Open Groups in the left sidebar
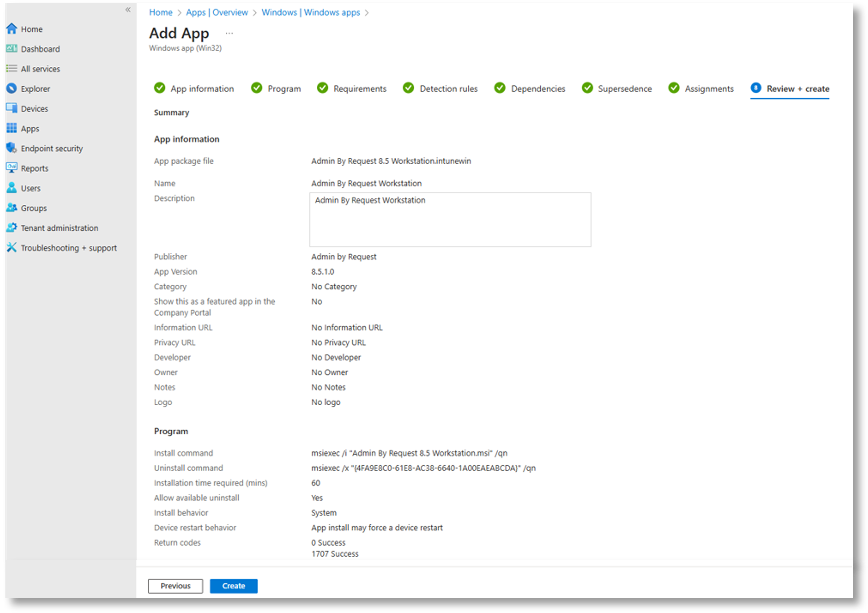The width and height of the screenshot is (868, 613). (34, 208)
